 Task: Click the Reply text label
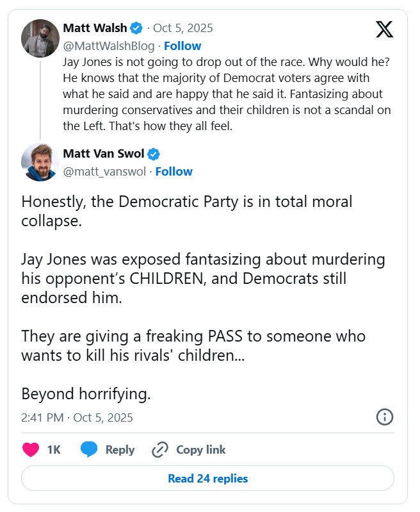point(120,450)
